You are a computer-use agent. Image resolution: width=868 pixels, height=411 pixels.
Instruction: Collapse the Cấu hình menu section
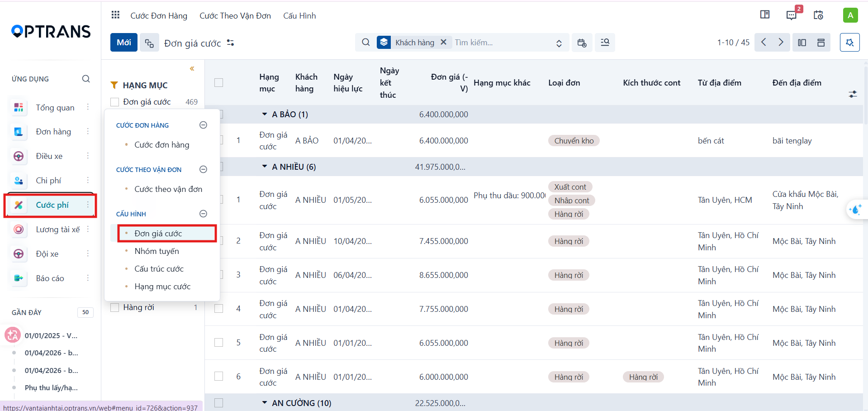coord(204,214)
